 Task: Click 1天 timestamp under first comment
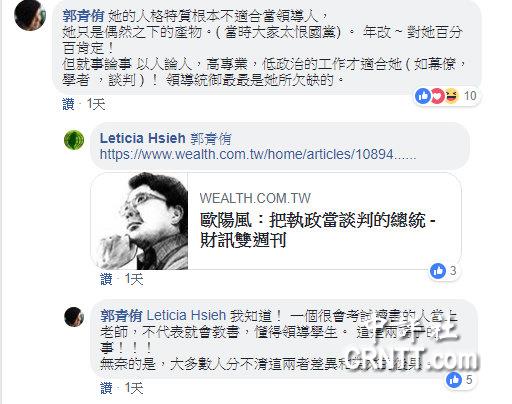click(96, 104)
